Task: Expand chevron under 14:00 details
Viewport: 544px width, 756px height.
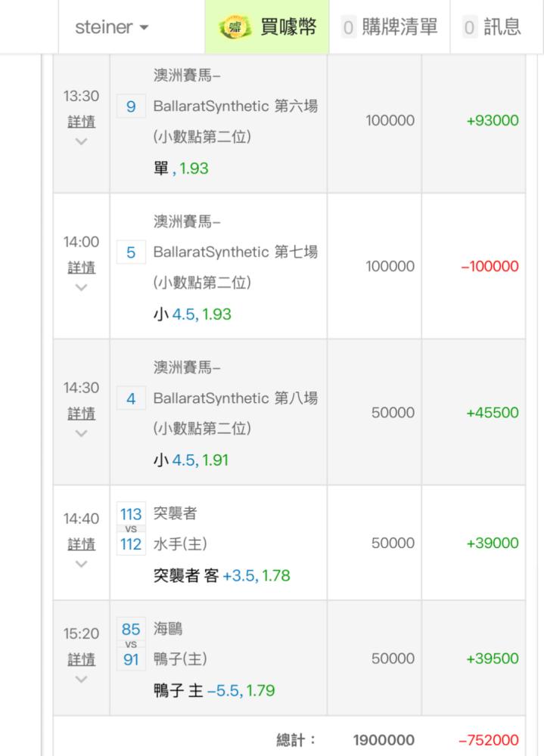Action: (81, 288)
